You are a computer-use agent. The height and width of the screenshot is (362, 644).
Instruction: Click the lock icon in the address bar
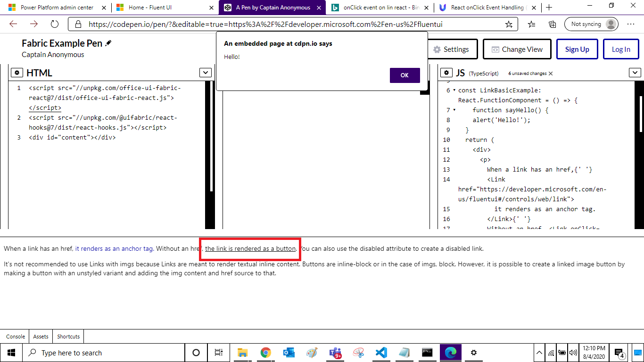[77, 24]
